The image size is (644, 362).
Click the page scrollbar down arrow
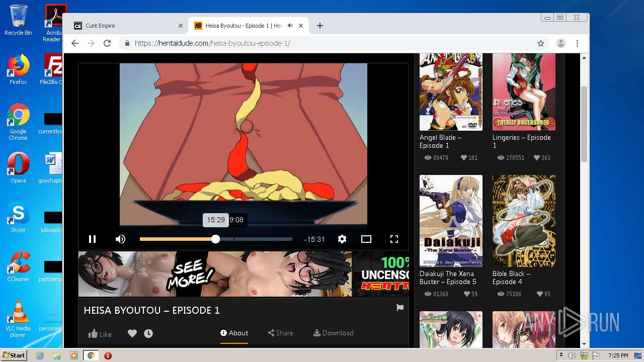click(x=584, y=344)
